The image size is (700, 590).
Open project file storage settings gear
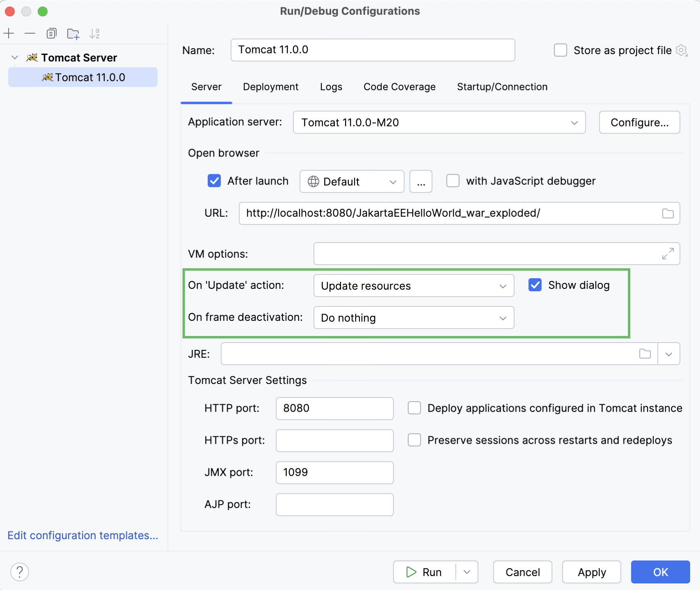pyautogui.click(x=682, y=50)
